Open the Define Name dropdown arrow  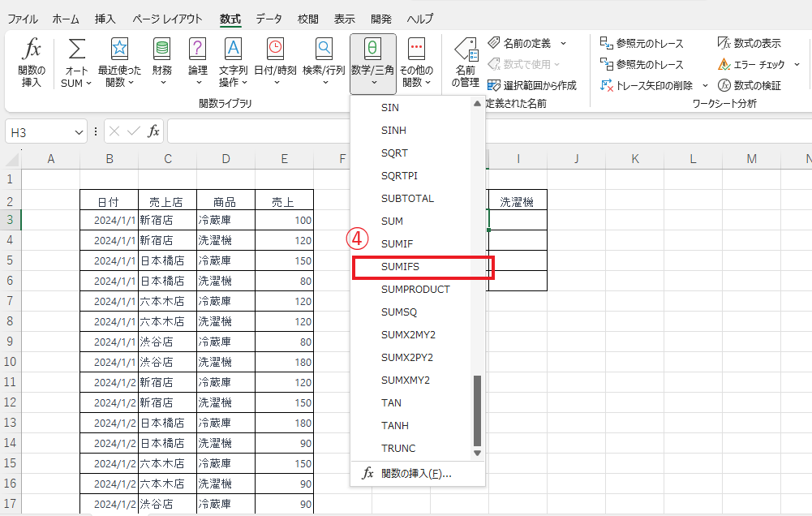564,43
